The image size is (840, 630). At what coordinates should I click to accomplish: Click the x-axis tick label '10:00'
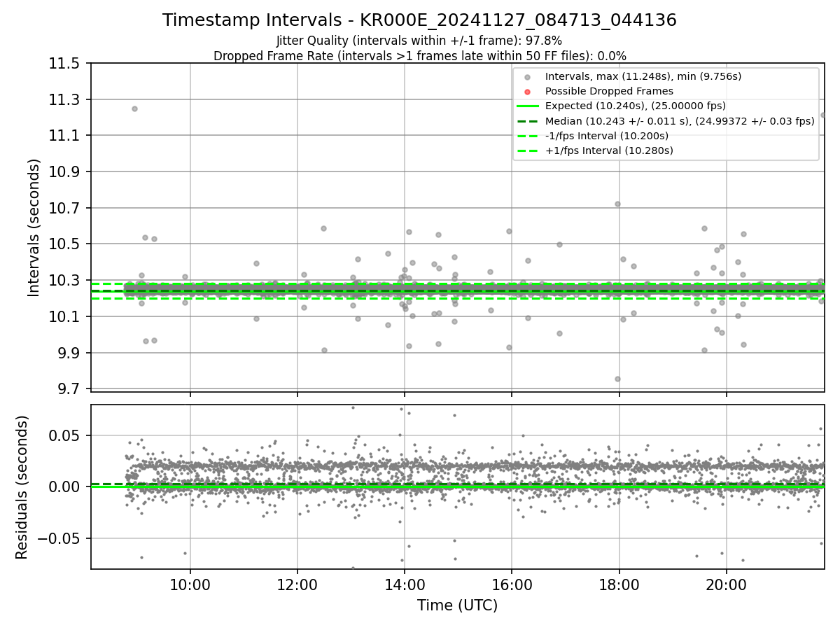pos(190,584)
